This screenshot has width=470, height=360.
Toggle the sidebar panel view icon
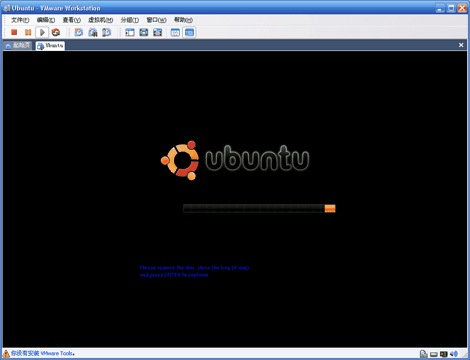coord(130,32)
